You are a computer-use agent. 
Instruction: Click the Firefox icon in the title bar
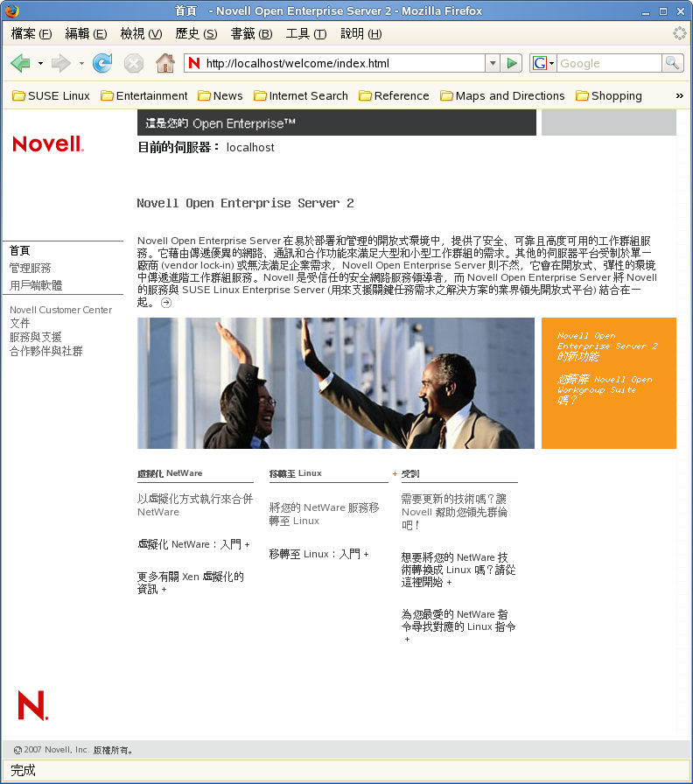tap(12, 10)
